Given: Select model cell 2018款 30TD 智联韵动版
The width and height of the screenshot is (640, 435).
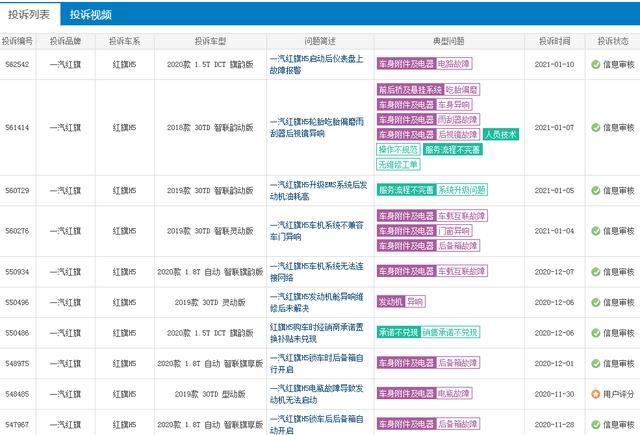Looking at the screenshot, I should (210, 128).
